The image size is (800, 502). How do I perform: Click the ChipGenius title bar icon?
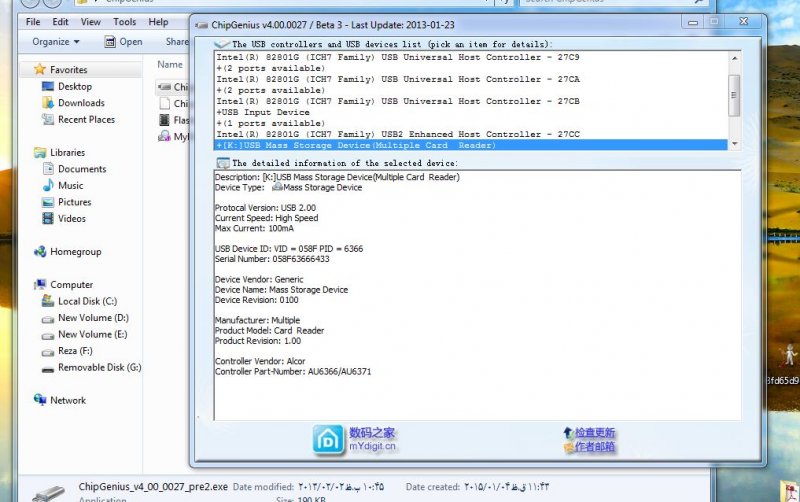pyautogui.click(x=202, y=25)
